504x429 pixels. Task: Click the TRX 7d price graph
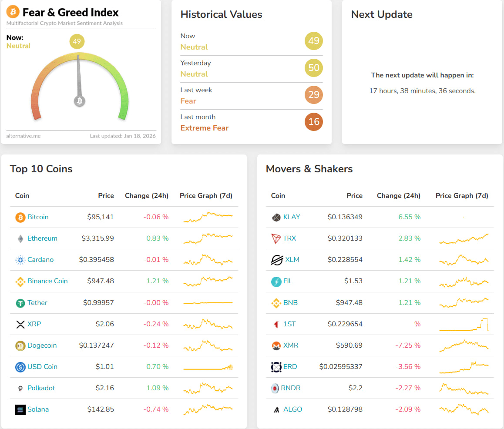464,239
